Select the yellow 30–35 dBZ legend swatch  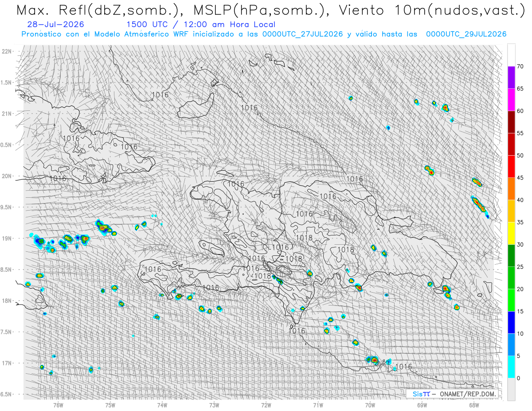[x=511, y=233]
